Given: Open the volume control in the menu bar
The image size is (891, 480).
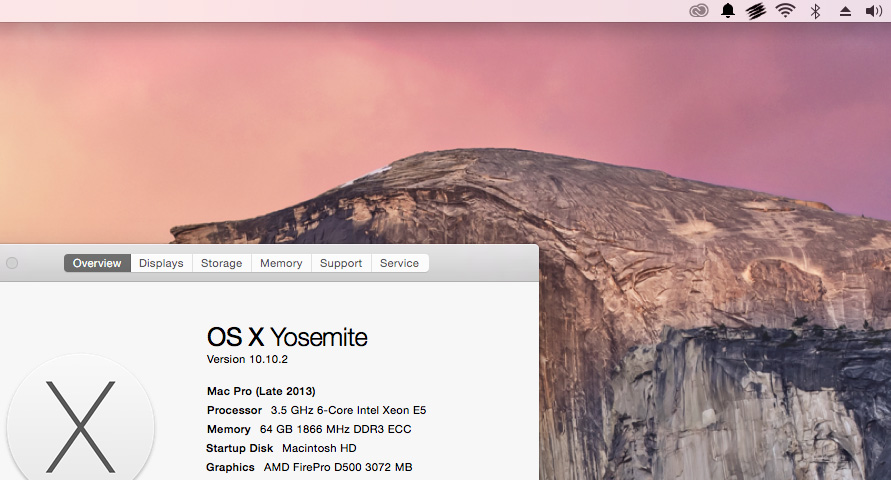Looking at the screenshot, I should [873, 11].
